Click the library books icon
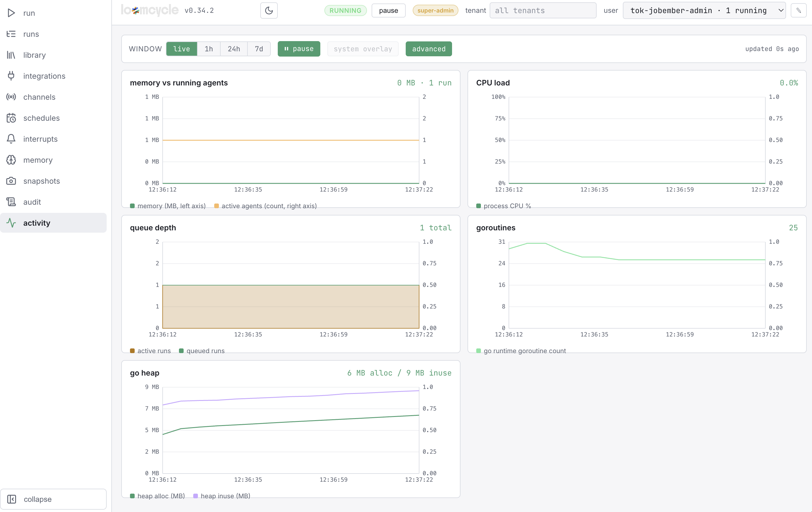Image resolution: width=812 pixels, height=512 pixels. pos(11,55)
